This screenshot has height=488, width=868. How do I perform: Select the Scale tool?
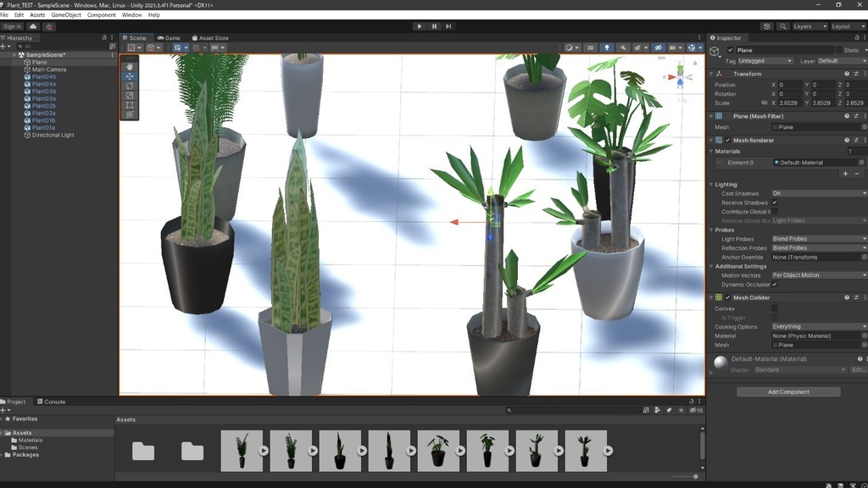pyautogui.click(x=129, y=96)
